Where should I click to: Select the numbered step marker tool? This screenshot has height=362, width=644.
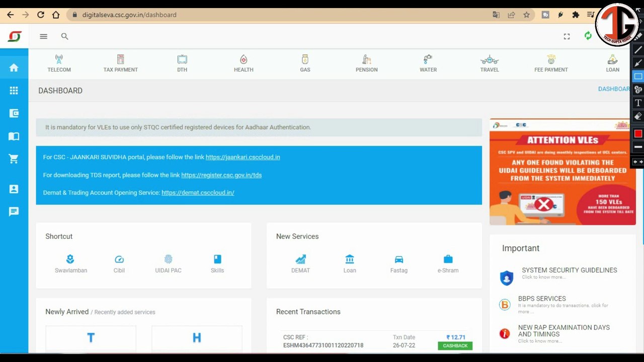pos(638,89)
